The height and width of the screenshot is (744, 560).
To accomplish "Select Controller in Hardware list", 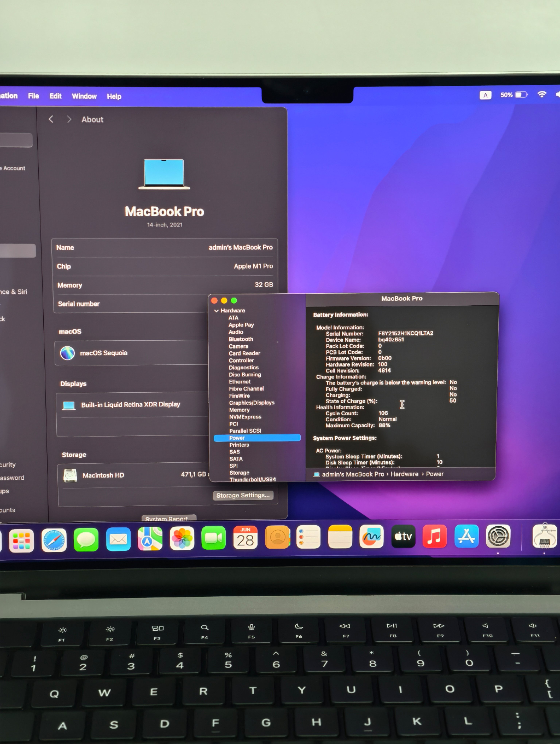I will [x=241, y=360].
